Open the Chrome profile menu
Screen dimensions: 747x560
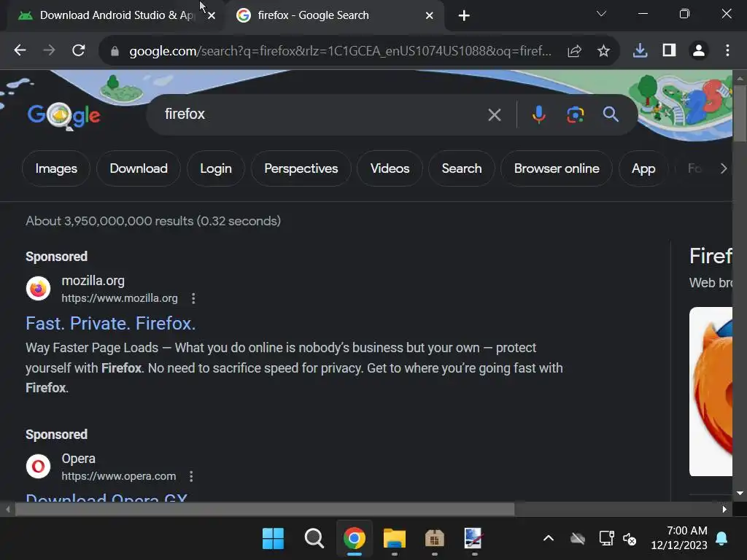(699, 50)
